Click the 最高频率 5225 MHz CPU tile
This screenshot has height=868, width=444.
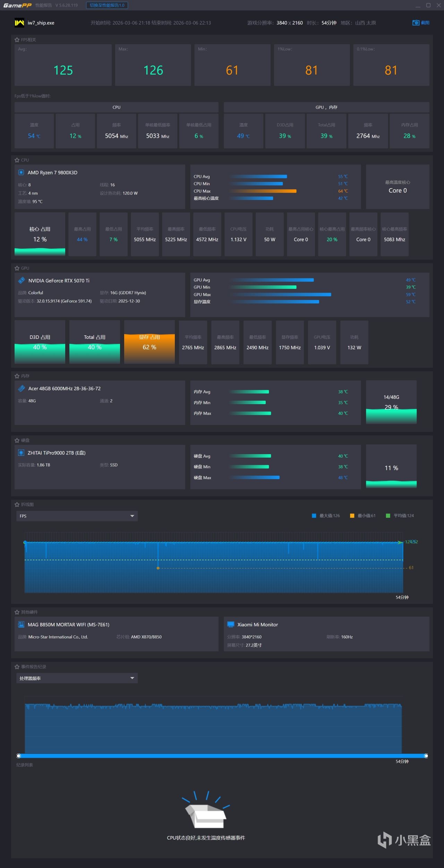176,234
